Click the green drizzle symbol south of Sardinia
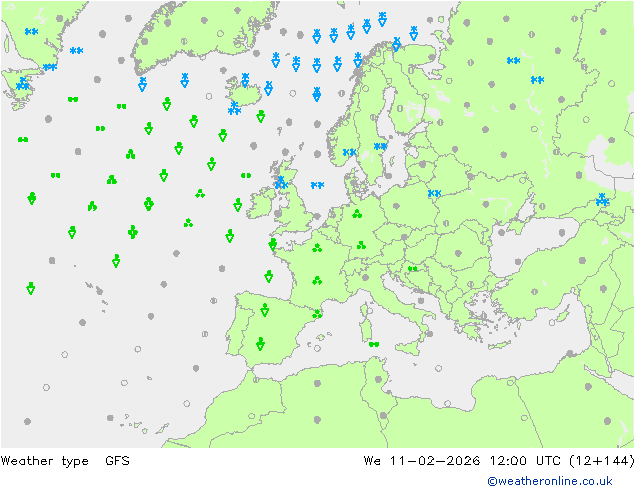 click(x=374, y=344)
